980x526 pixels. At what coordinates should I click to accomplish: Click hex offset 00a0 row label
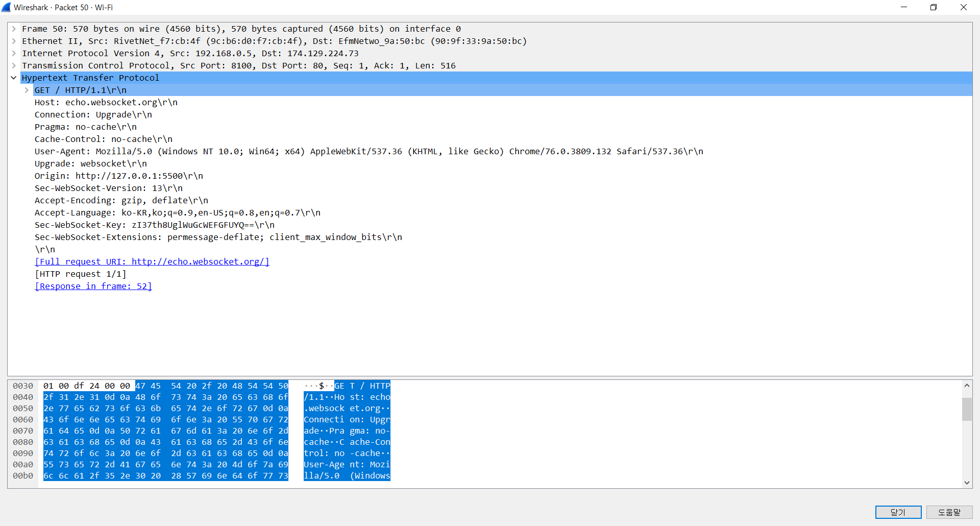pos(23,464)
